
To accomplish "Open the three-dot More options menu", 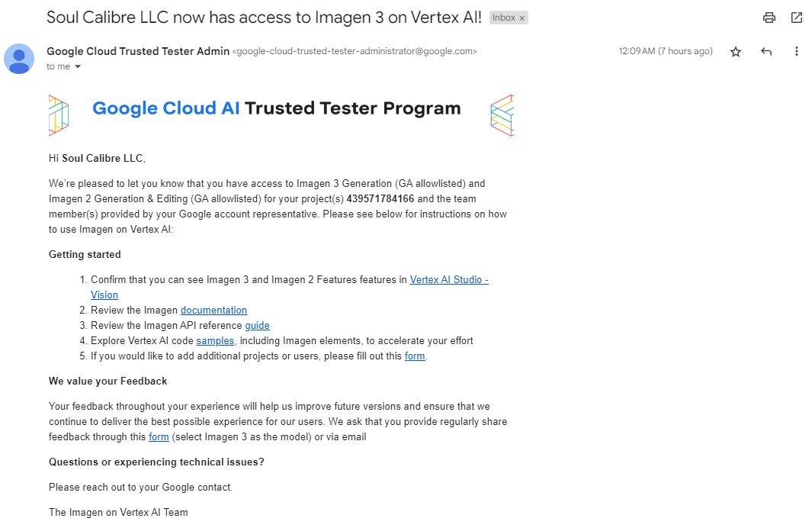I will click(797, 51).
